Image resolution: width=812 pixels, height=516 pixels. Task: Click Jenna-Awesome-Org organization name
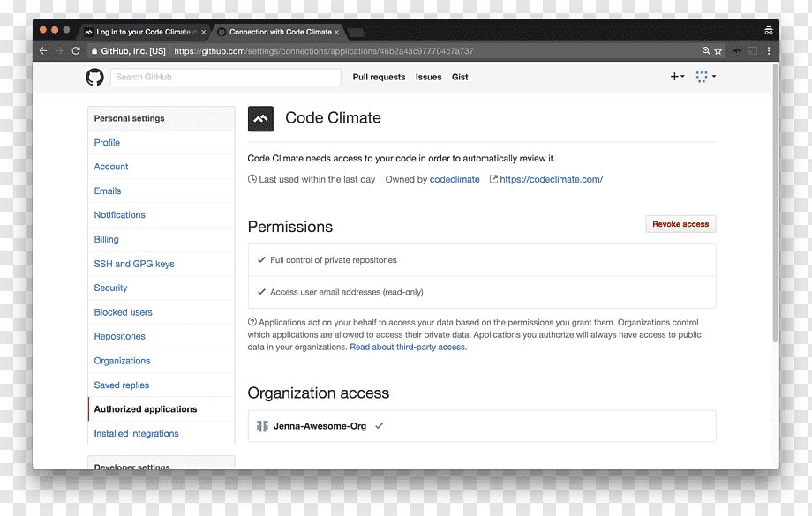(320, 426)
